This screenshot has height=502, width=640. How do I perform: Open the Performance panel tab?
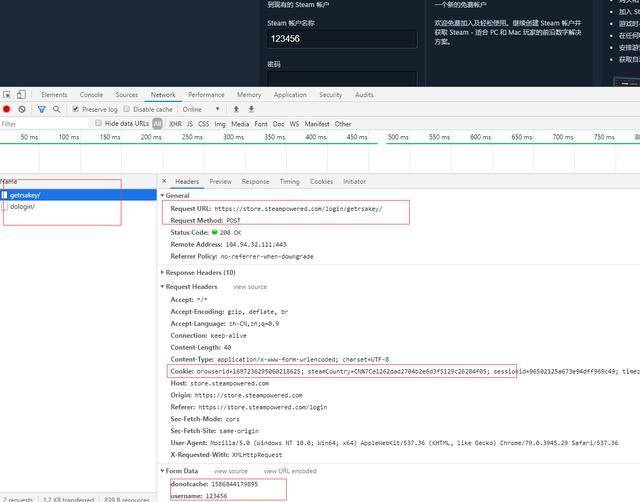pyautogui.click(x=206, y=95)
